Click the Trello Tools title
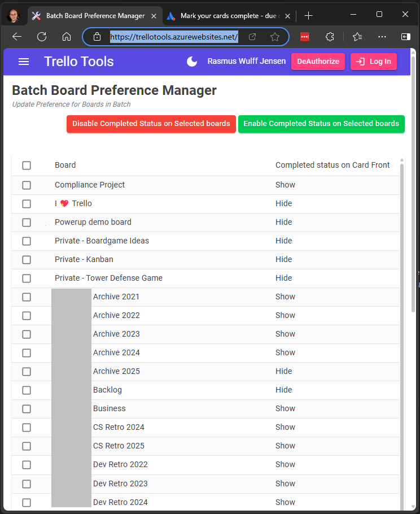420x514 pixels. (79, 62)
